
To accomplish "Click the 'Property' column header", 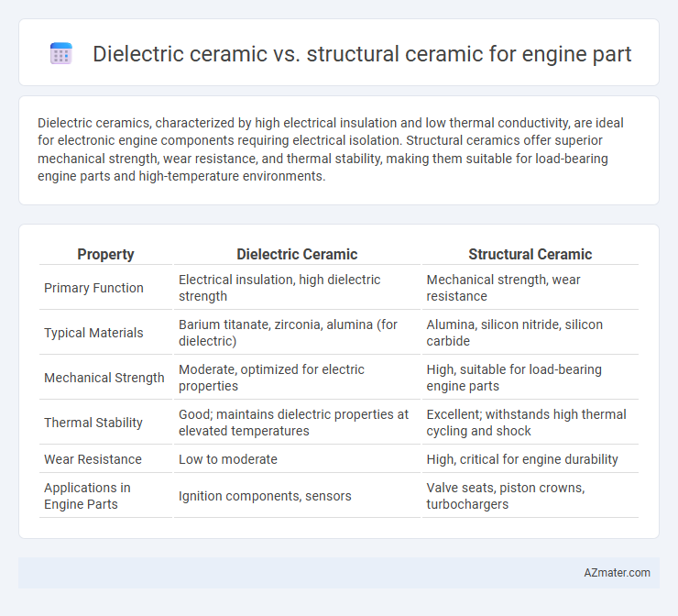I will (x=105, y=254).
